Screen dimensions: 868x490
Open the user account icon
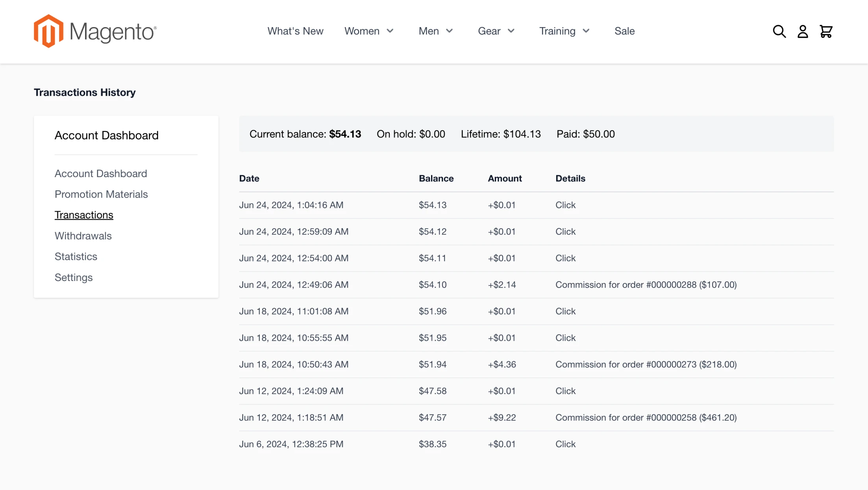point(803,31)
